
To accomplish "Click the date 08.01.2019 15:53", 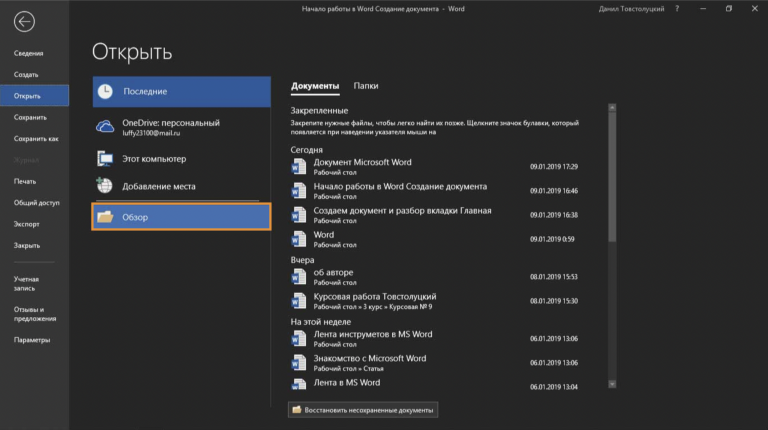I will [554, 277].
